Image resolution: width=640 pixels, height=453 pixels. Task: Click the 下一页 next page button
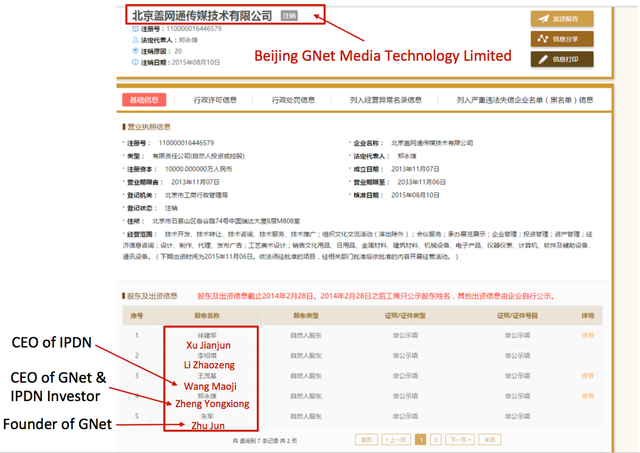[x=460, y=440]
